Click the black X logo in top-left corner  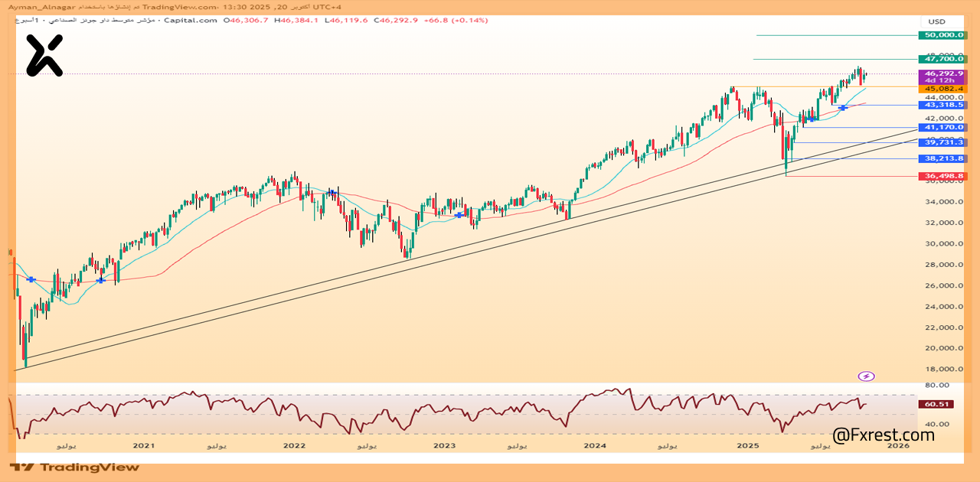44,56
